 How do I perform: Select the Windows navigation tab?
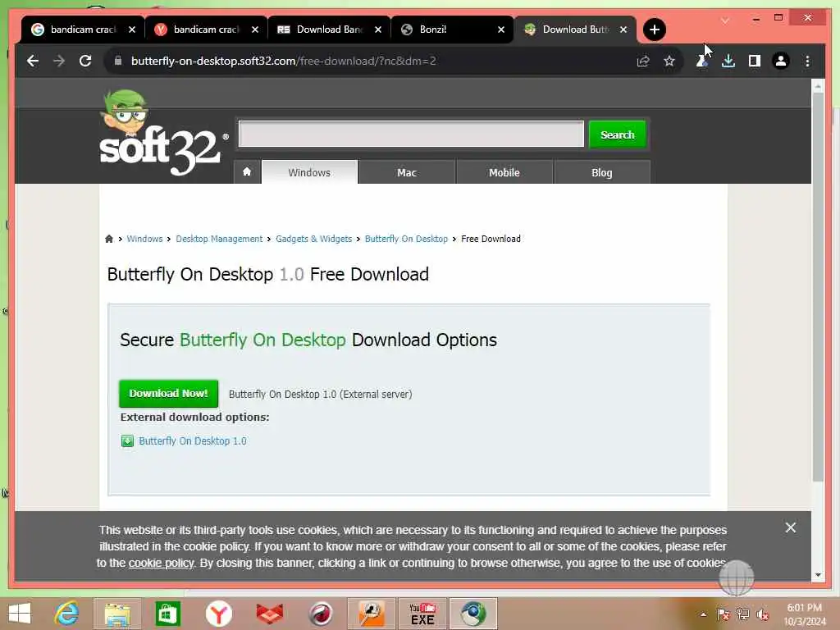(309, 172)
